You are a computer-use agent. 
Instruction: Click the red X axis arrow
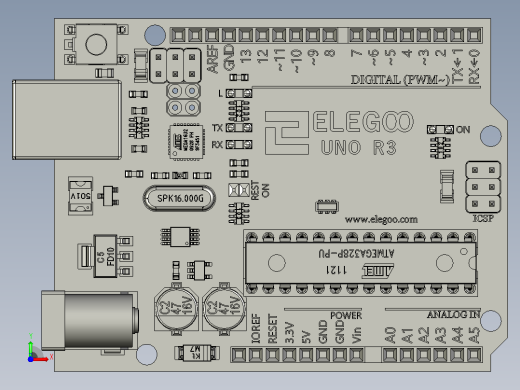pyautogui.click(x=40, y=359)
